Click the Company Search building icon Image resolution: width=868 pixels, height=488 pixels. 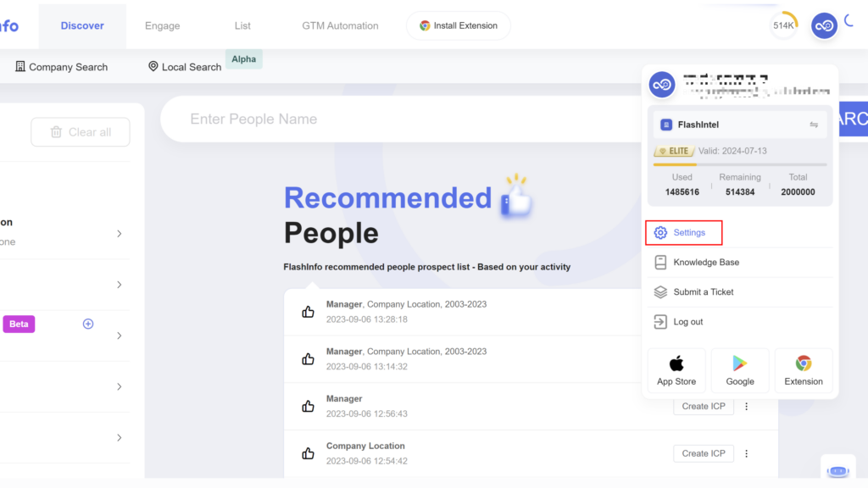point(20,66)
